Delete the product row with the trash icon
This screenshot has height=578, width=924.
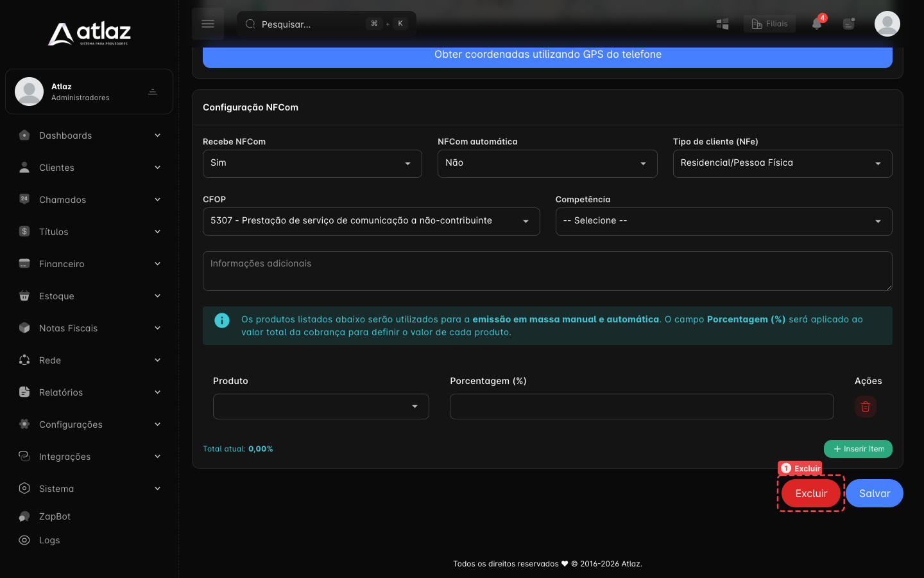(866, 407)
